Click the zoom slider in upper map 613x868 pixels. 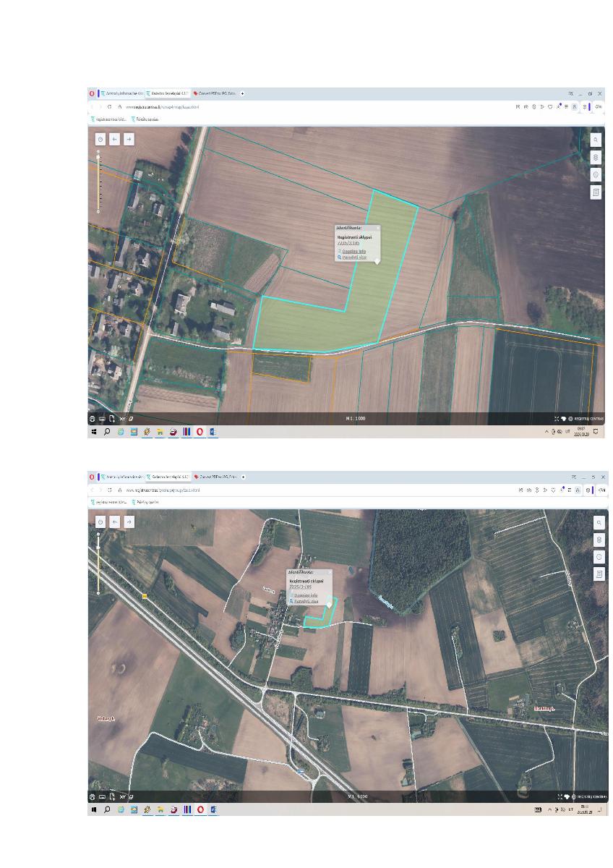(98, 183)
